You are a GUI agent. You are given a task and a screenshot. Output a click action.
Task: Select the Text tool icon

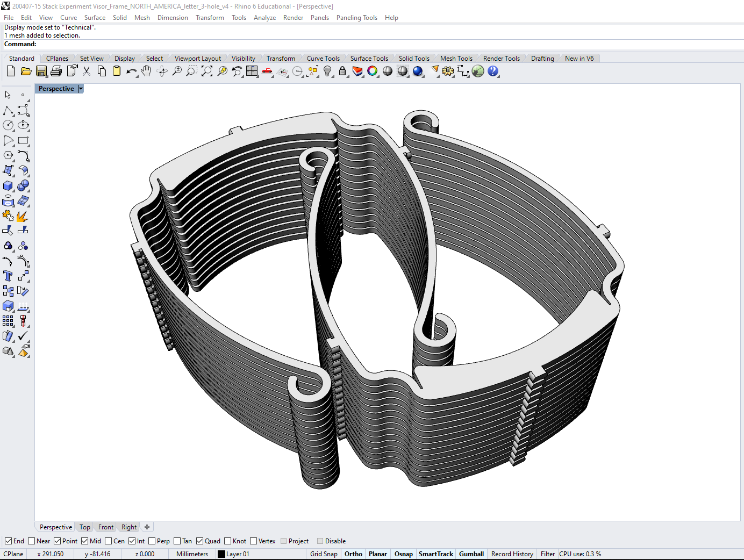(x=8, y=276)
